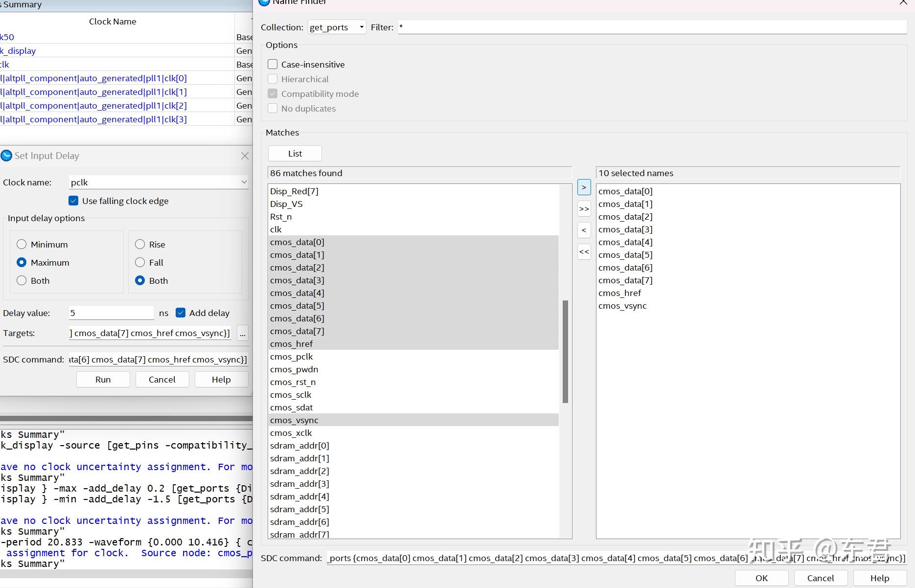Toggle the Add delay checkbox
The image size is (915, 588).
coord(181,313)
